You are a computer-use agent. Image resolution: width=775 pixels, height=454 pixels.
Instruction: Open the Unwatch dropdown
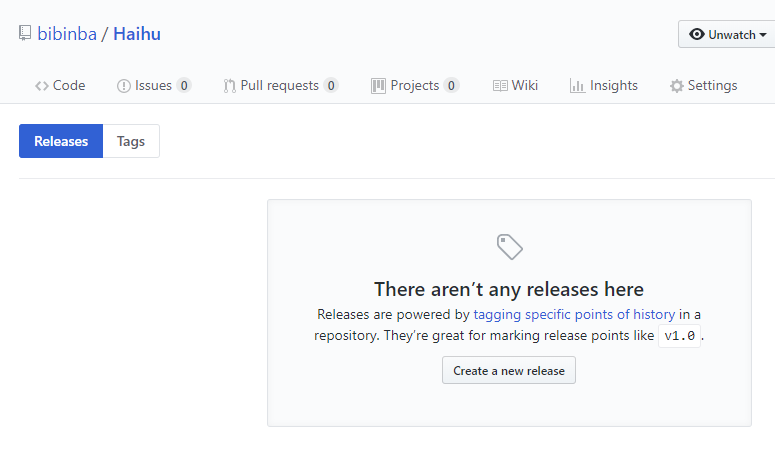pos(727,34)
